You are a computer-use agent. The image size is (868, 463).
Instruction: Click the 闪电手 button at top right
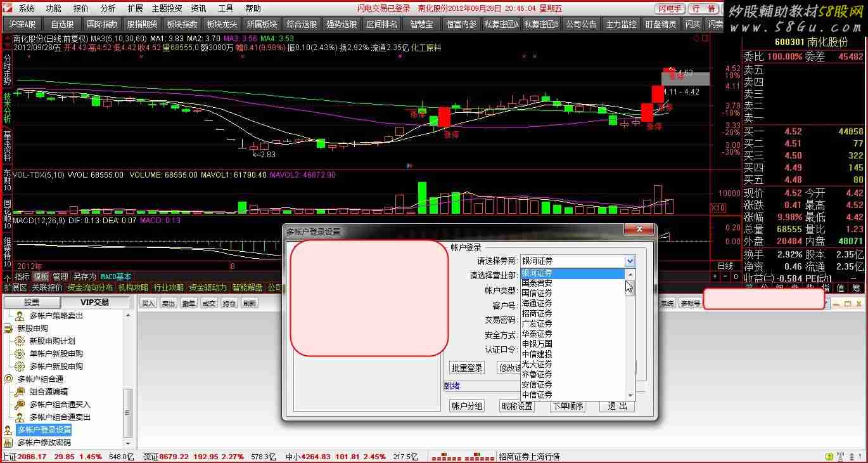pos(670,9)
